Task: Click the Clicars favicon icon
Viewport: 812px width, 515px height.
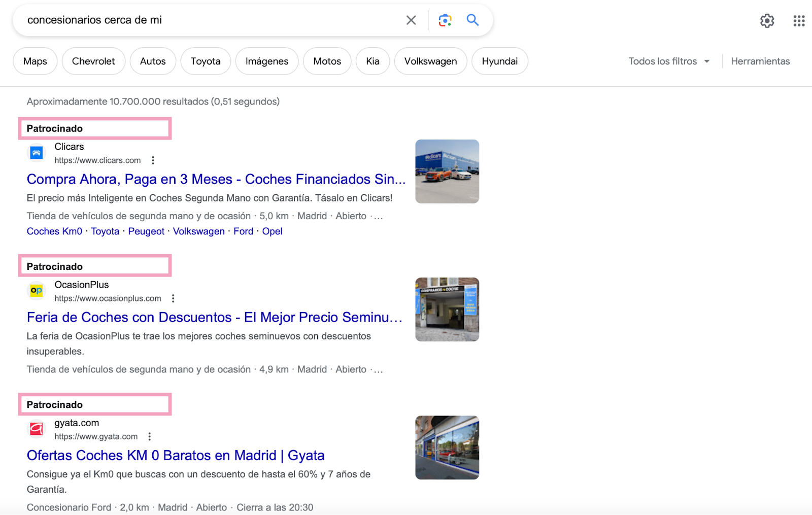Action: (36, 153)
